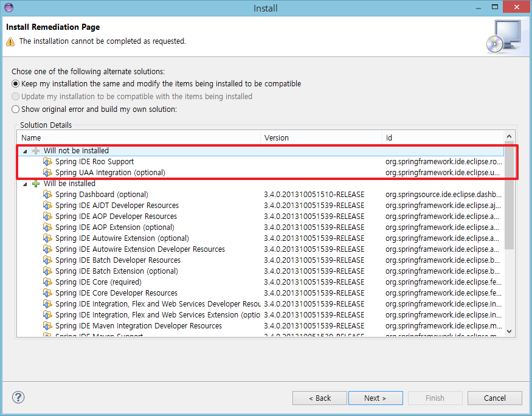The image size is (532, 416).
Task: Click the org.springframework.ide.eclipse.aj... id
Action: (x=443, y=206)
